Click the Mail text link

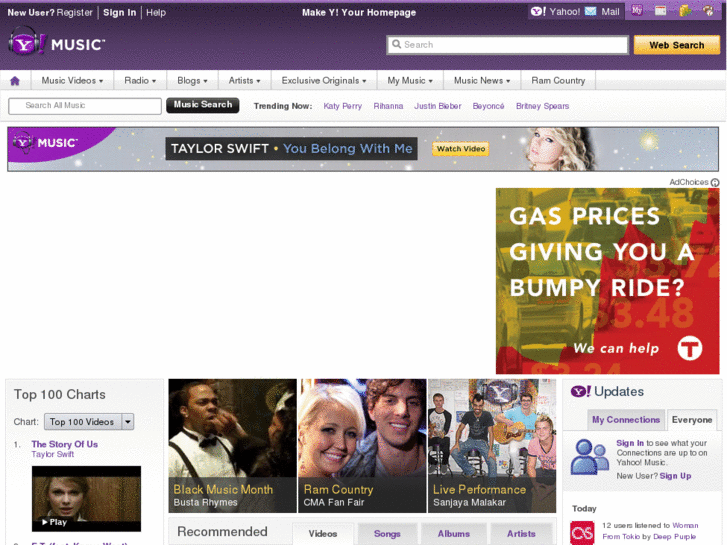click(610, 12)
